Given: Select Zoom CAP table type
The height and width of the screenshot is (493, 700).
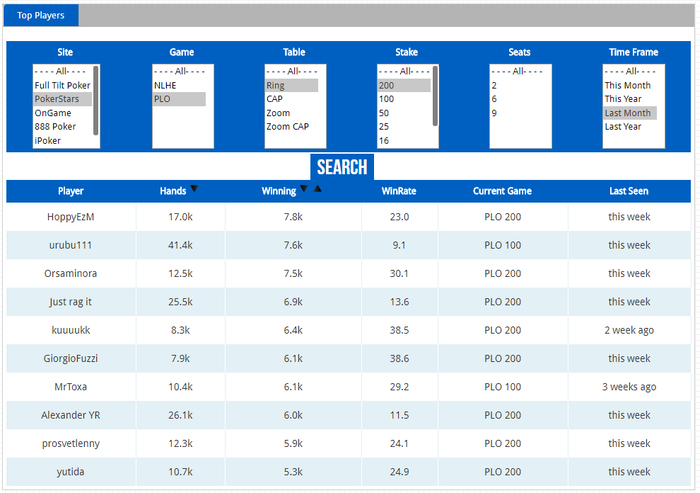Looking at the screenshot, I should [x=288, y=127].
